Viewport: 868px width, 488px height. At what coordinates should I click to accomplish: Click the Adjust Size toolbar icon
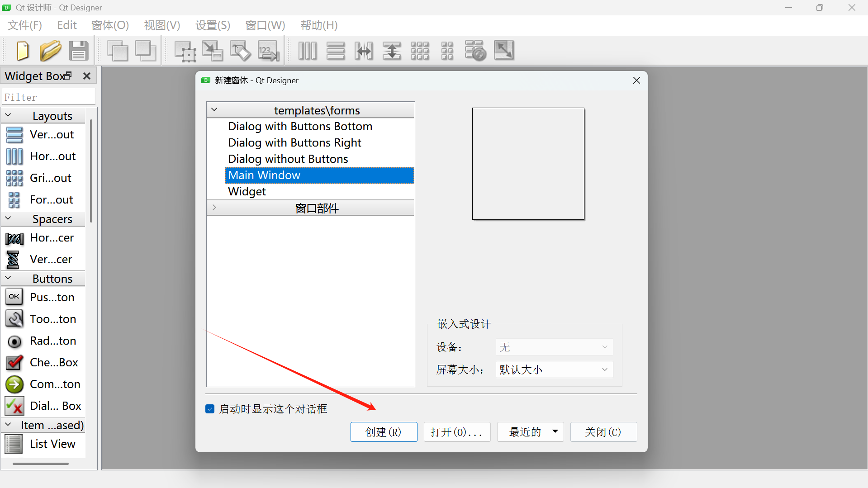pyautogui.click(x=504, y=50)
